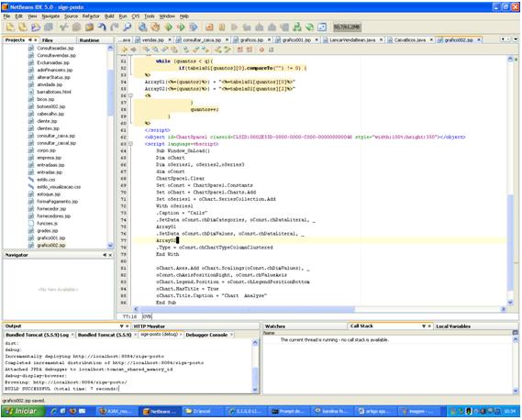Click the Clean and Build icon
This screenshot has width=522, height=420.
coord(155,28)
